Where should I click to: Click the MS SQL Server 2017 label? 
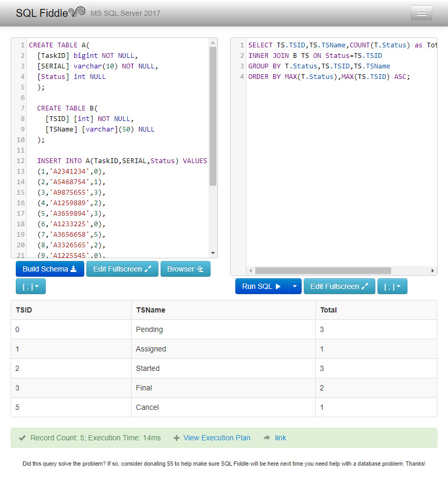pyautogui.click(x=125, y=13)
